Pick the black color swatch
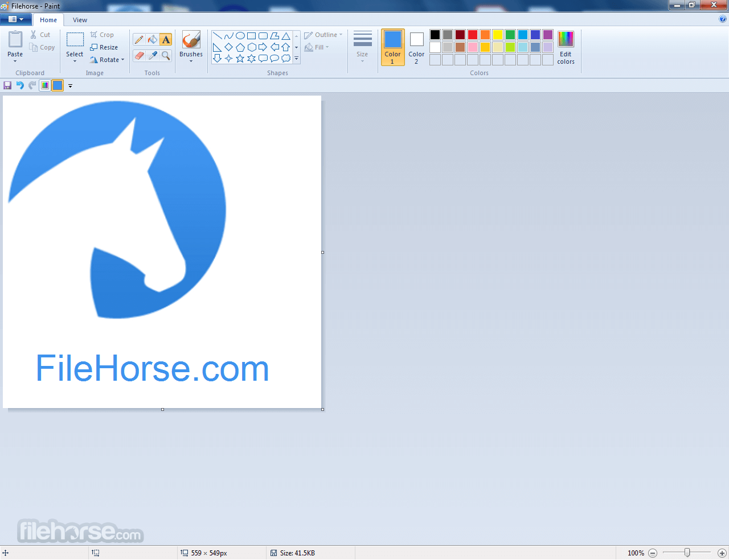This screenshot has height=560, width=729. [435, 35]
